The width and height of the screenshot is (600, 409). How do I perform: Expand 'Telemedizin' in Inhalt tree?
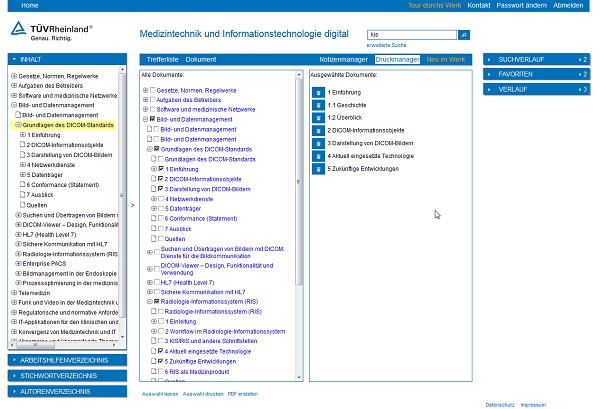point(14,293)
